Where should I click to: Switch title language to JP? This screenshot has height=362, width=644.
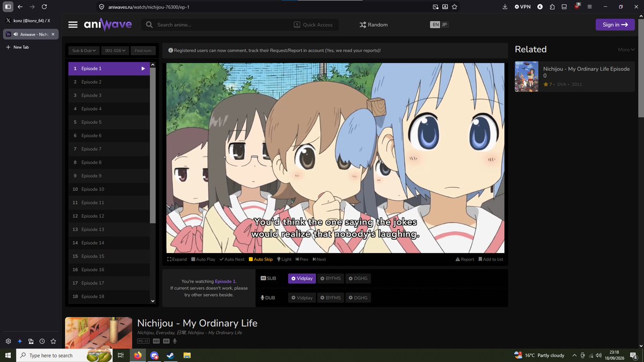click(x=444, y=25)
